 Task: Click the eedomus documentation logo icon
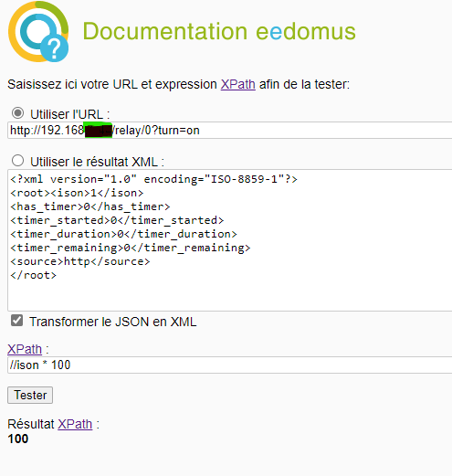click(38, 32)
